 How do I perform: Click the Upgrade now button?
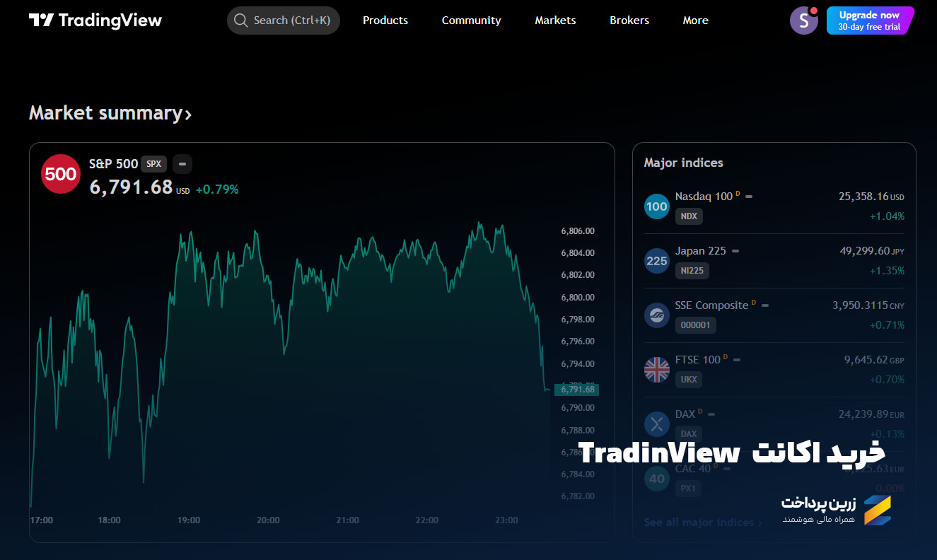pos(870,21)
